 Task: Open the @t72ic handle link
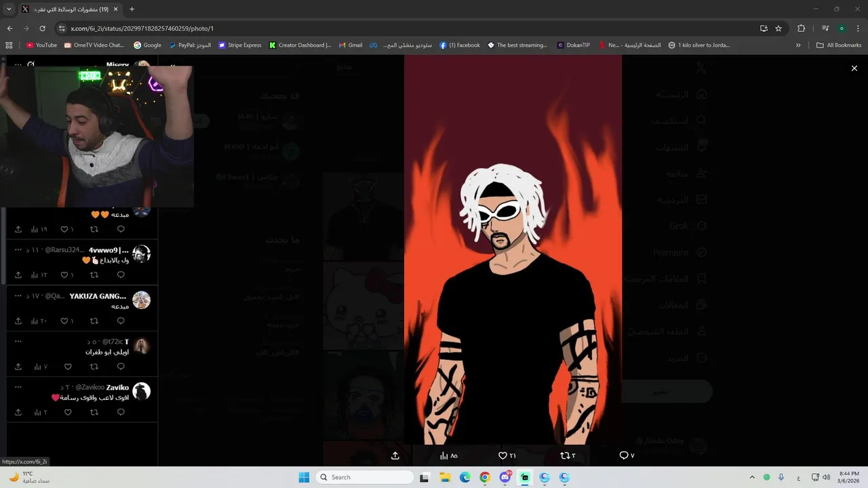coord(113,342)
